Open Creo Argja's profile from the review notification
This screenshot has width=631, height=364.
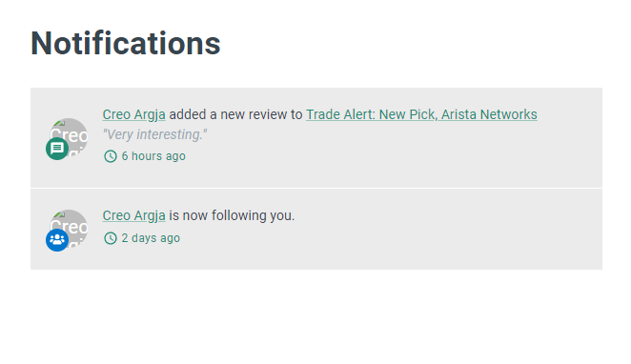(134, 114)
